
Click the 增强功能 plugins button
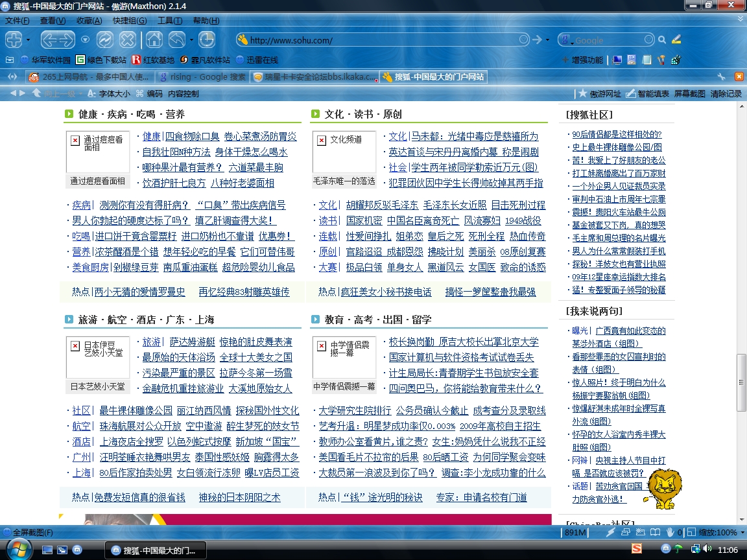[583, 60]
